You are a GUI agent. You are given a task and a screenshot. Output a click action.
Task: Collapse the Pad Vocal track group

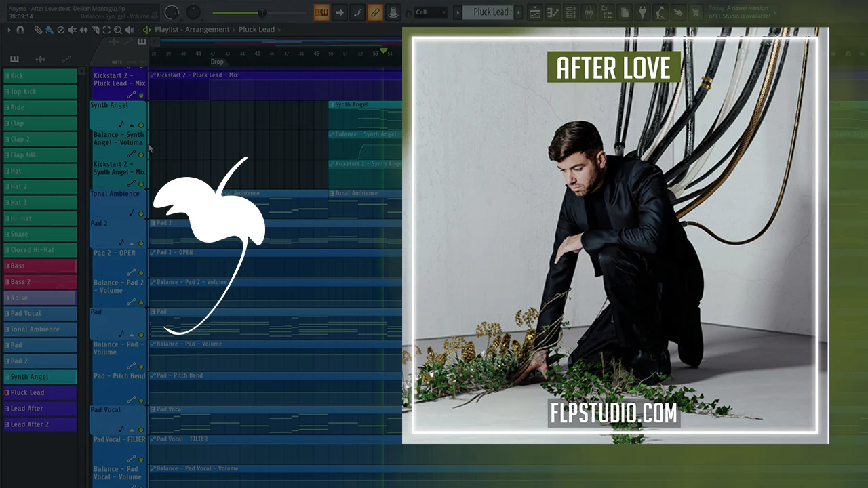(132, 430)
